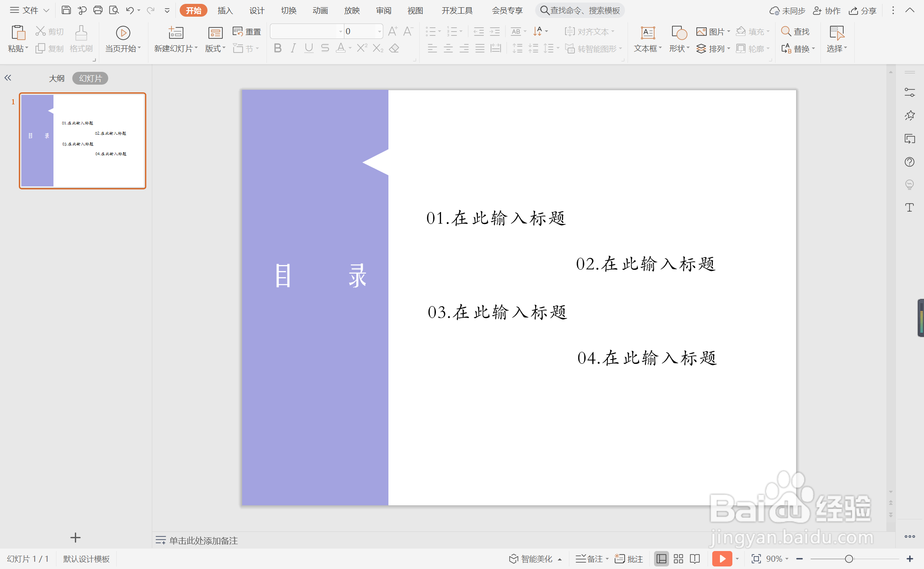The width and height of the screenshot is (924, 569).
Task: Click the New Slide icon
Action: 175,33
